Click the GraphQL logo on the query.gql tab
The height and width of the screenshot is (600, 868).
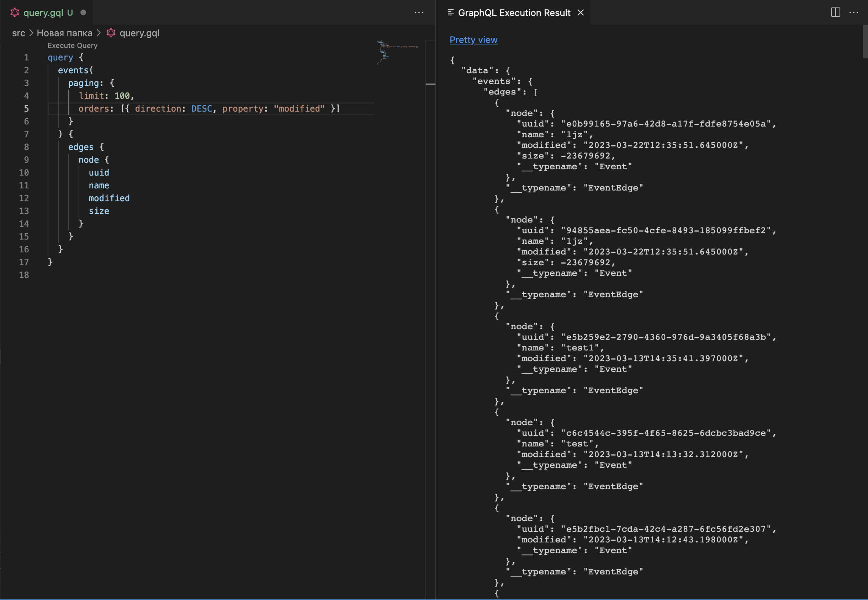15,12
